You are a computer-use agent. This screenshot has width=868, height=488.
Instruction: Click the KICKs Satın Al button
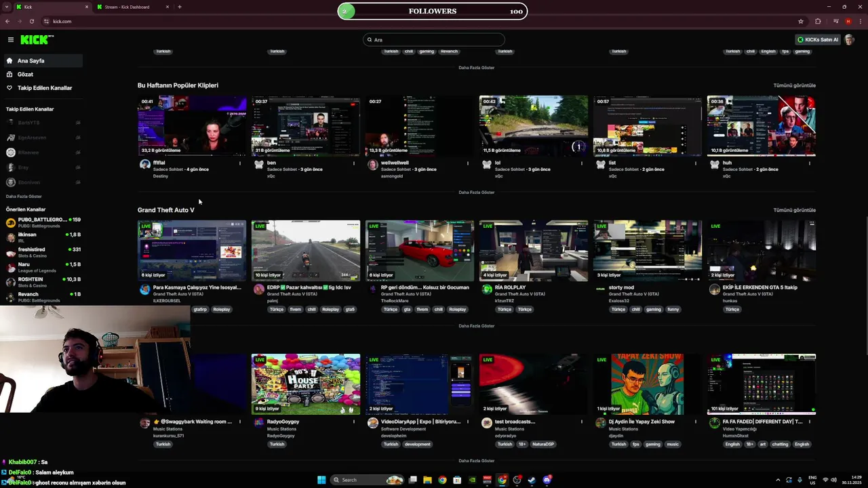point(818,40)
